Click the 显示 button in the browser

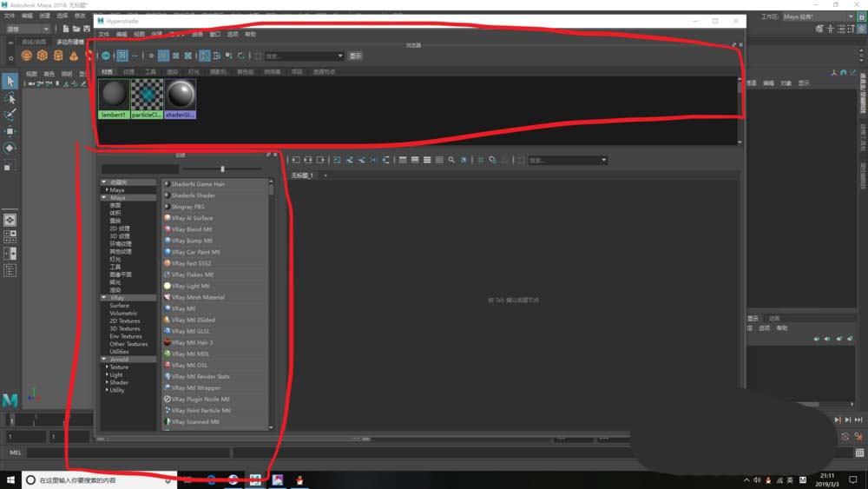pos(355,56)
